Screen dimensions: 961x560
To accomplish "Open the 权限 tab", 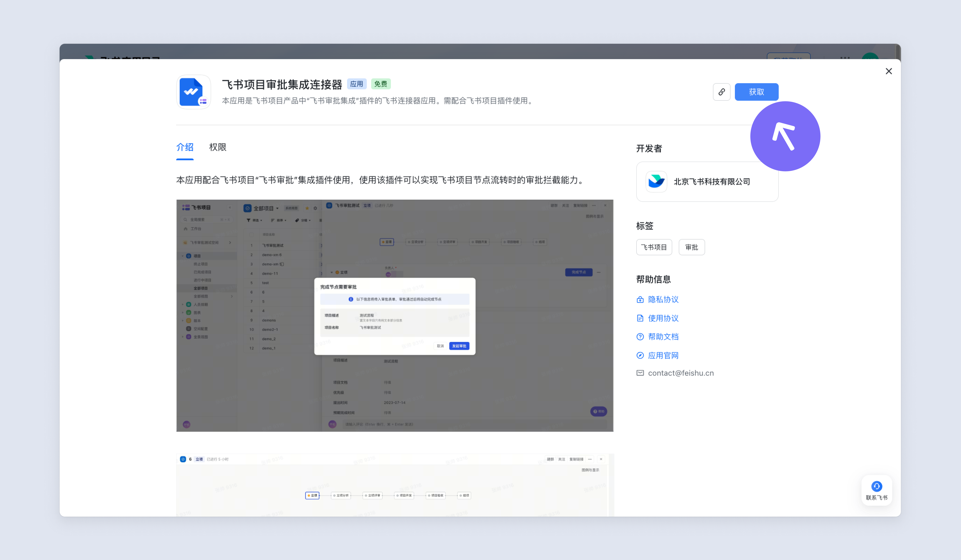I will coord(217,147).
